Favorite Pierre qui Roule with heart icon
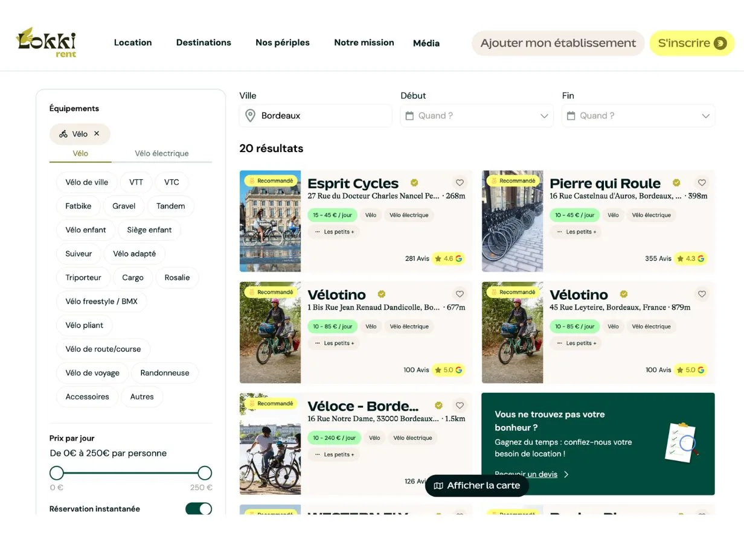The image size is (744, 560). click(702, 183)
